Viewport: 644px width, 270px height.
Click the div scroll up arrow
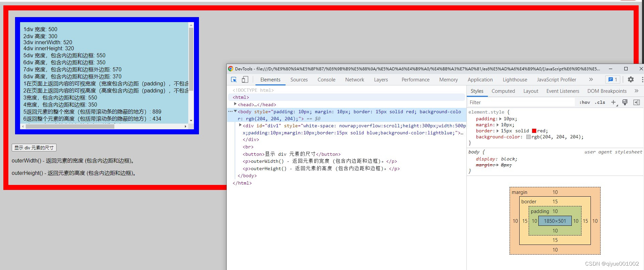coord(191,25)
